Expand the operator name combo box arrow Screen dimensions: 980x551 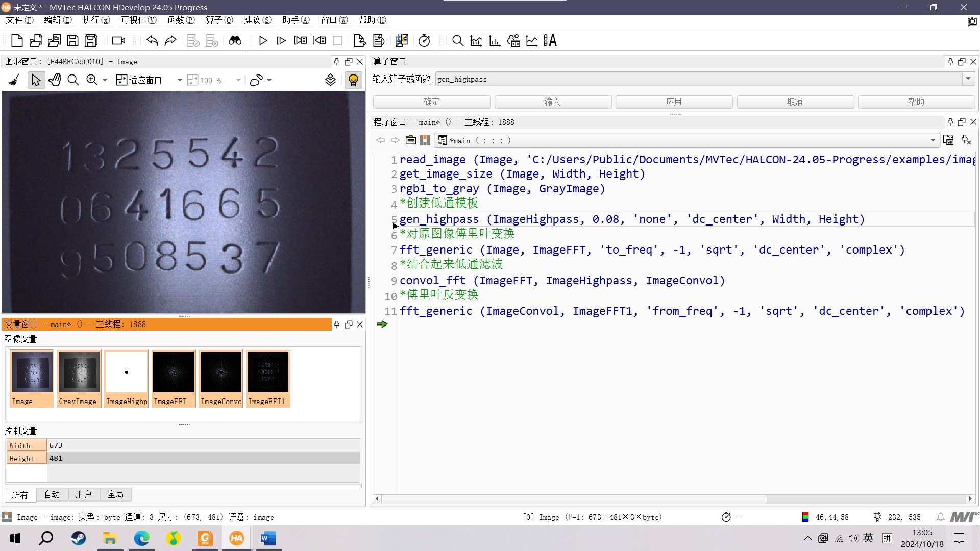coord(968,79)
